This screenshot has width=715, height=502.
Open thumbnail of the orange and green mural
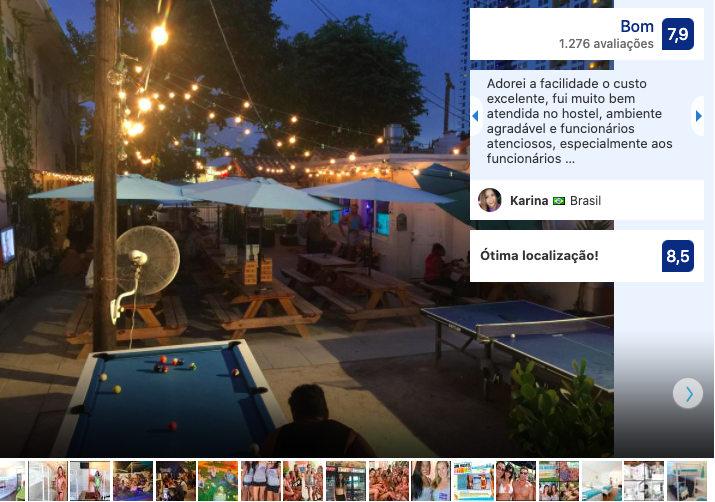pos(218,481)
